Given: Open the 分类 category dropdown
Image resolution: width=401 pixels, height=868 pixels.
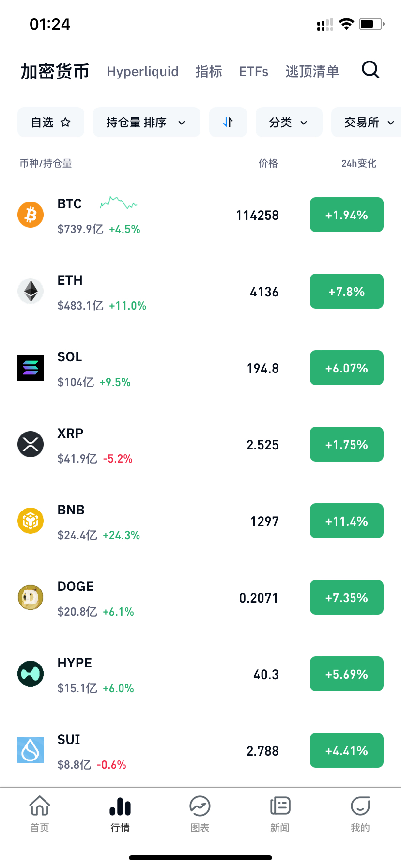Looking at the screenshot, I should pyautogui.click(x=289, y=122).
